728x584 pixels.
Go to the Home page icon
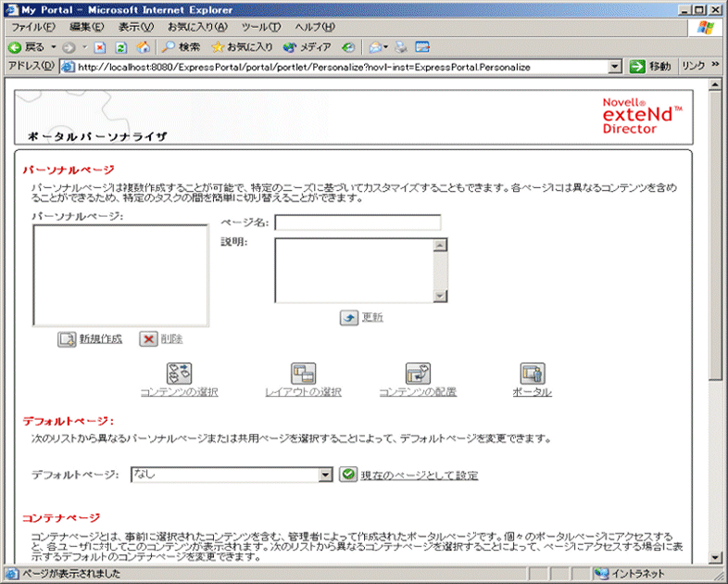pyautogui.click(x=144, y=47)
